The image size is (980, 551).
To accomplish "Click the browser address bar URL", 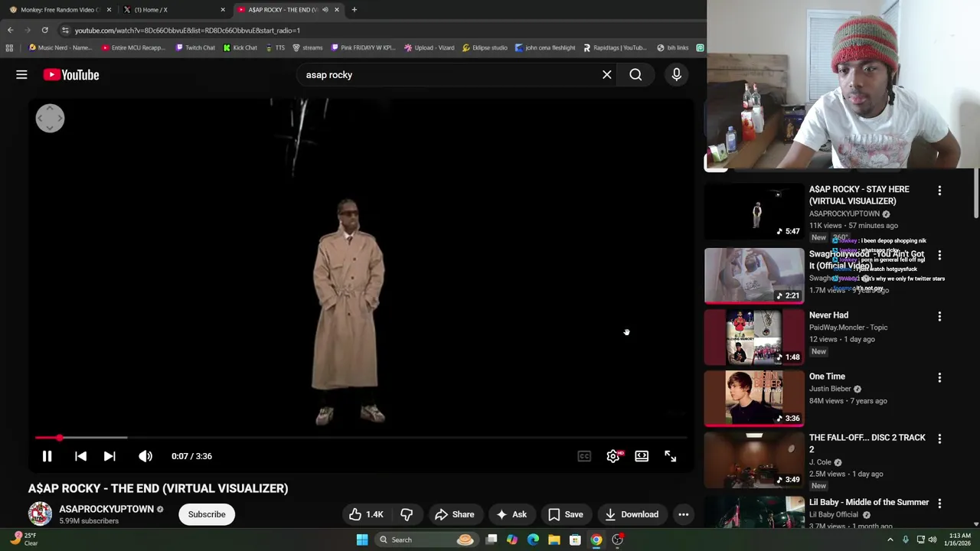I will coord(188,31).
